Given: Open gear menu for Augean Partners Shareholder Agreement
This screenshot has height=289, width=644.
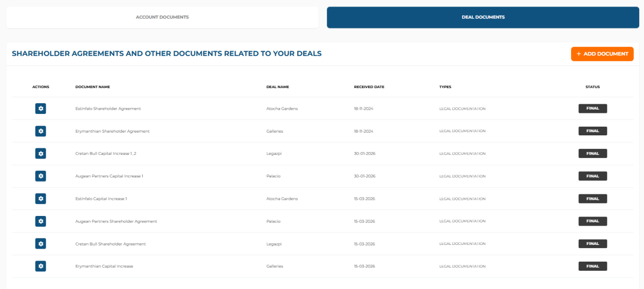Looking at the screenshot, I should click(x=41, y=221).
